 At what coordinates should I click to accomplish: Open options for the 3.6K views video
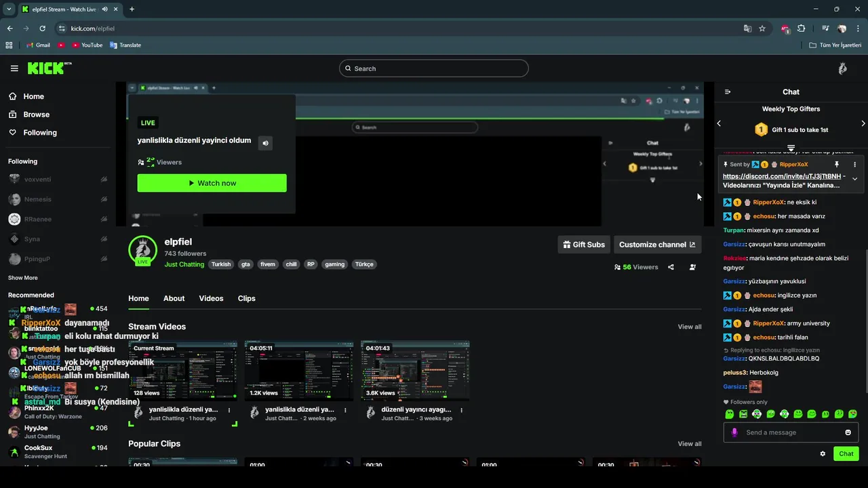(461, 410)
